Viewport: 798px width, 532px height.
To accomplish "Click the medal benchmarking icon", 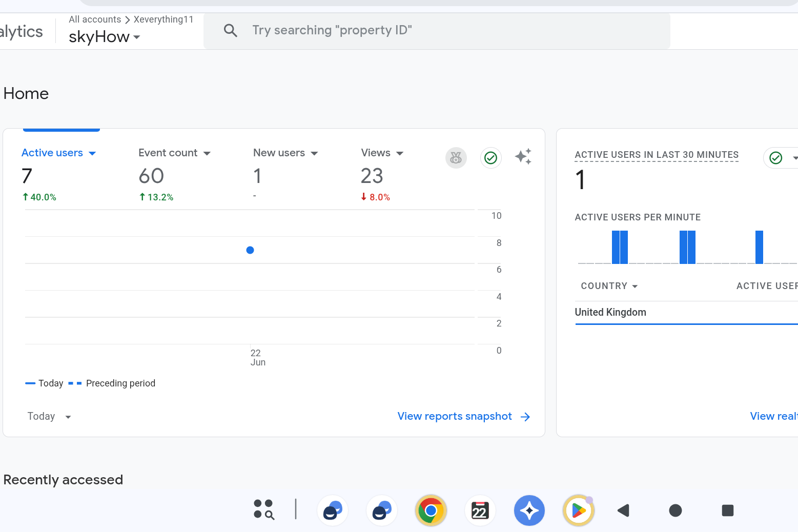I will [456, 158].
